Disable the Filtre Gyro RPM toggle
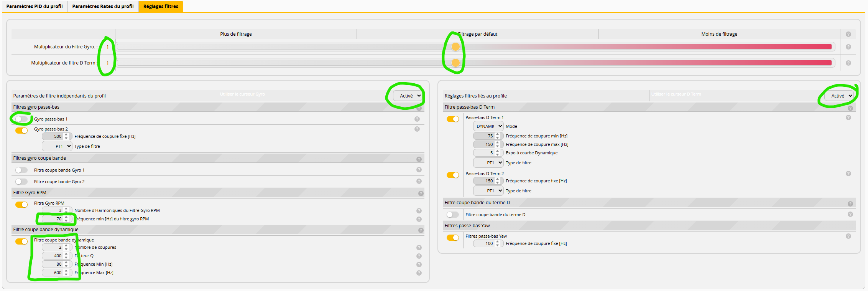The width and height of the screenshot is (868, 291). [x=21, y=205]
